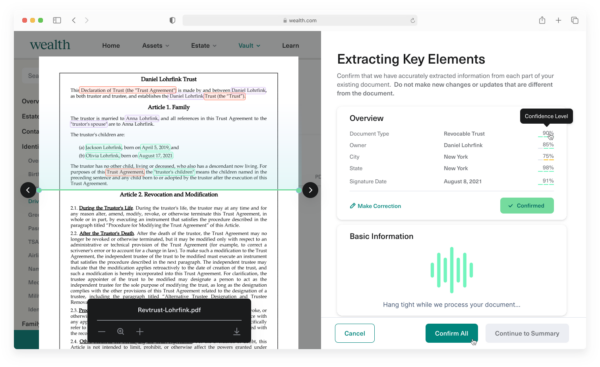Click the Cancel button
Image resolution: width=600 pixels, height=367 pixels.
[355, 333]
